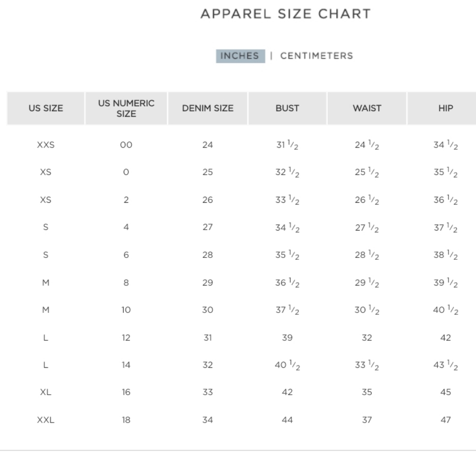Click the XXS size row label
Viewport: 476px width, 476px height.
46,145
